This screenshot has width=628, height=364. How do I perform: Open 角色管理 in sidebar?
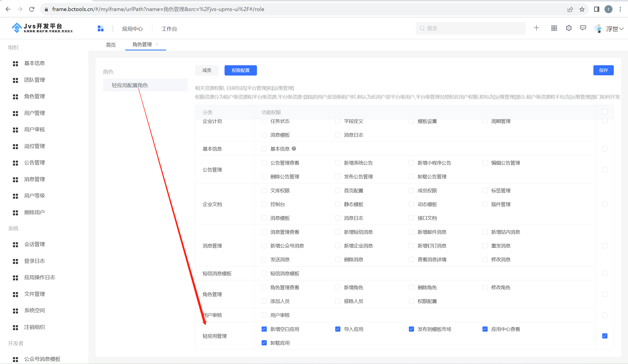34,96
